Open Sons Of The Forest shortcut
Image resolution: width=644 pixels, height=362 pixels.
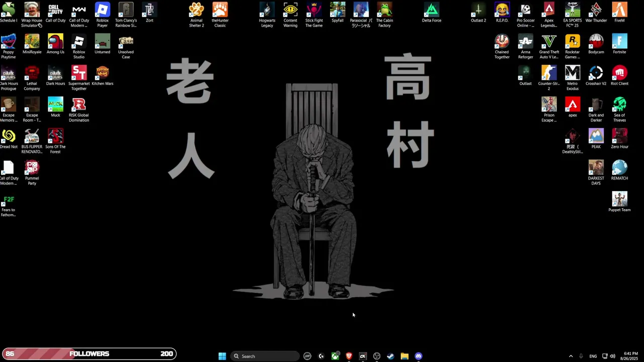point(55,141)
